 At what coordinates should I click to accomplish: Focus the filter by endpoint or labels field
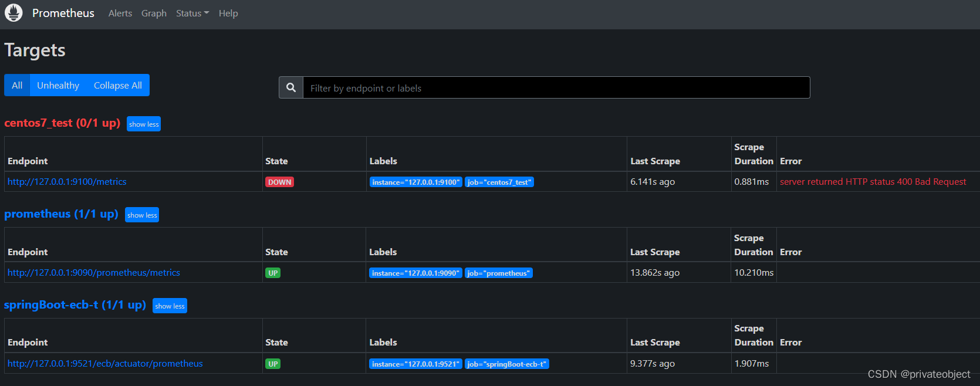pos(556,87)
